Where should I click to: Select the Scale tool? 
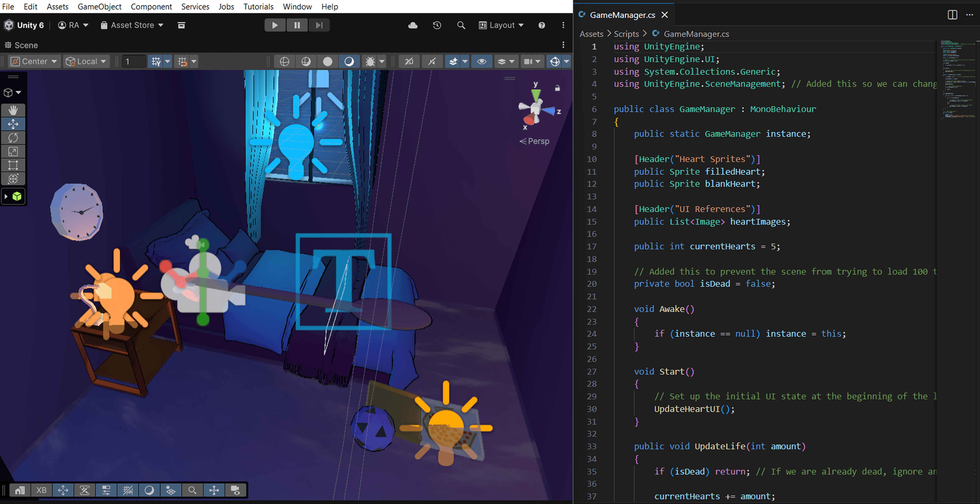point(13,151)
